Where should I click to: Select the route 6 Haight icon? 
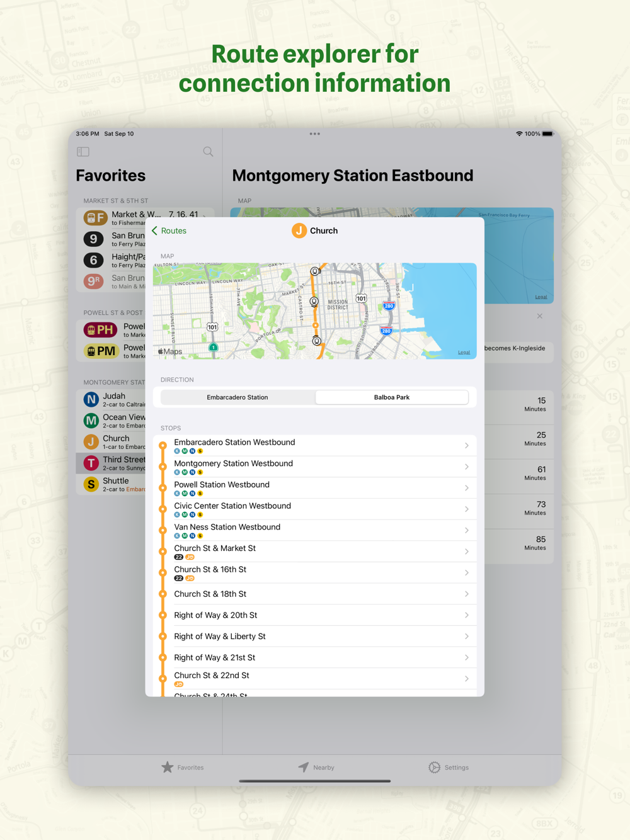click(x=93, y=260)
